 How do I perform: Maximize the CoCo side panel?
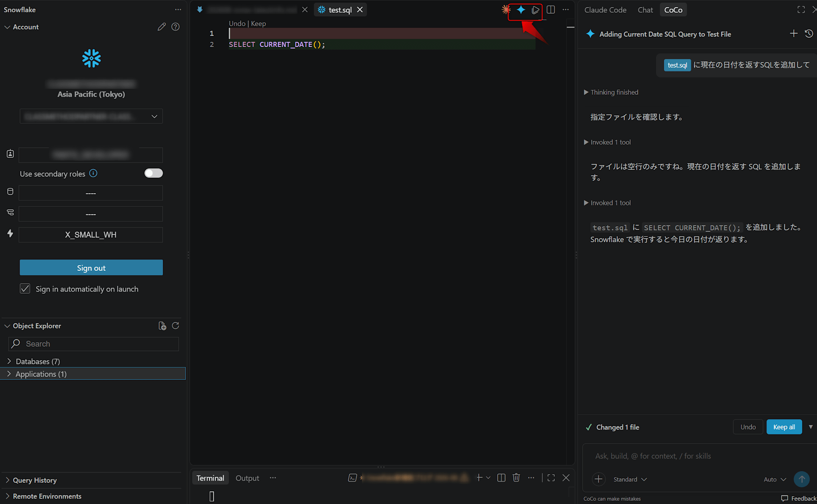point(801,10)
